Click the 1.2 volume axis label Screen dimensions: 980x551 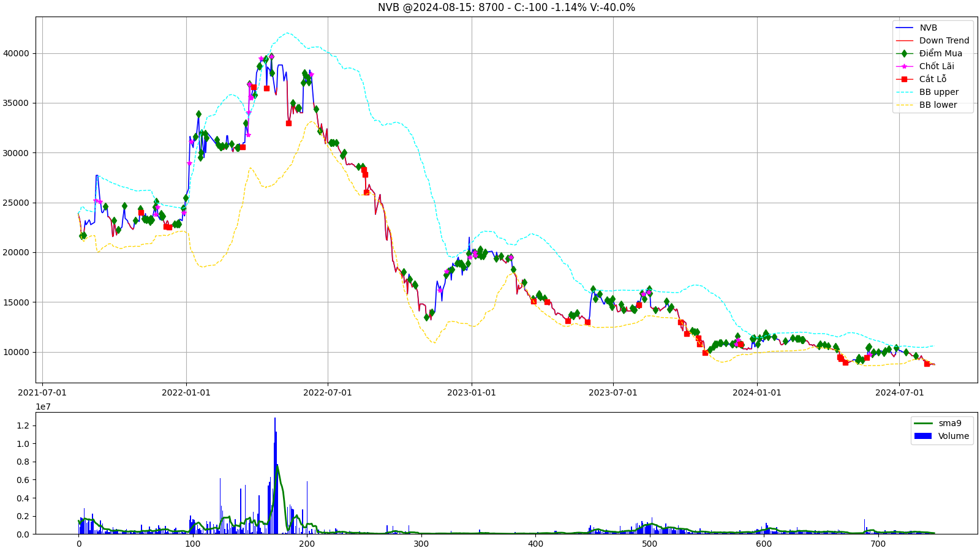pyautogui.click(x=22, y=425)
